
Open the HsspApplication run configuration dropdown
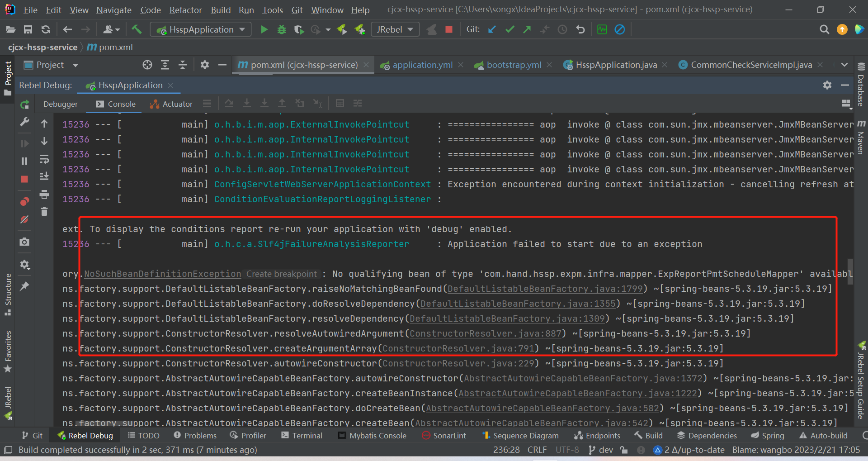point(201,29)
